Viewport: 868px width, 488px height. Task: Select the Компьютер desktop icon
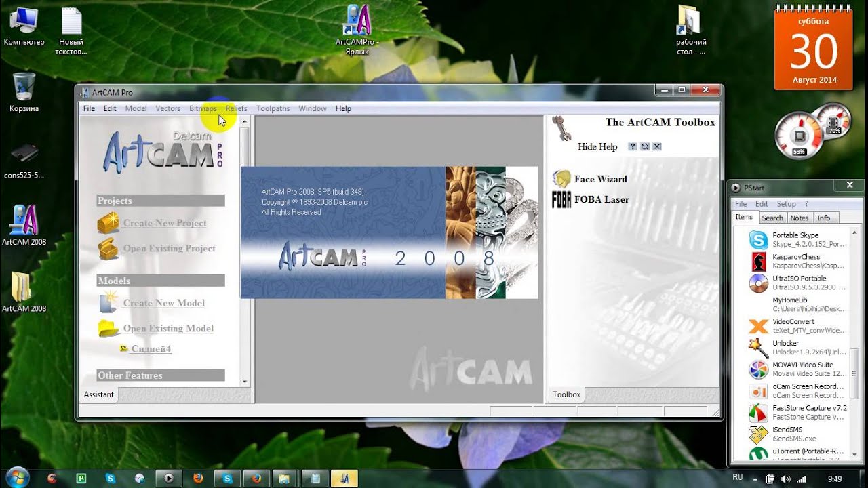[x=24, y=26]
